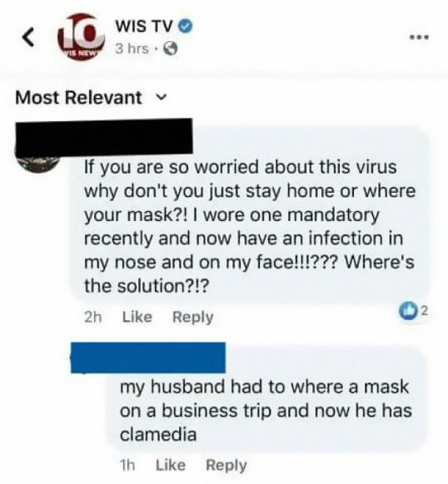This screenshot has width=448, height=484.
Task: Click the blue verified badge
Action: (x=186, y=26)
